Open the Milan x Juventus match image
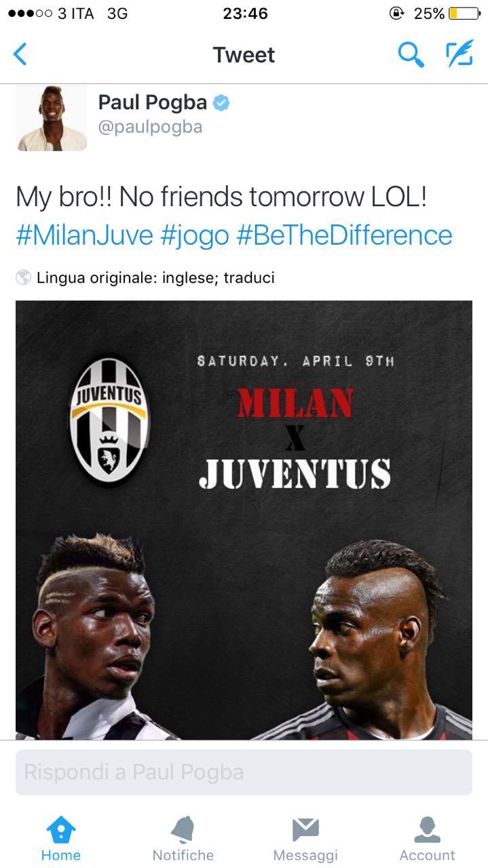488x868 pixels. tap(244, 520)
